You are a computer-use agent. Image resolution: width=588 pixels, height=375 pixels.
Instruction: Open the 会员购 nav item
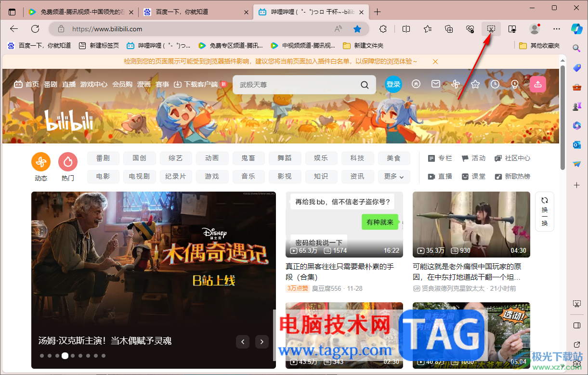122,84
